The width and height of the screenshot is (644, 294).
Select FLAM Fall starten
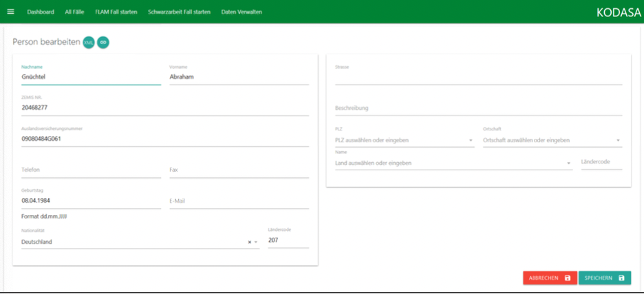coord(116,12)
